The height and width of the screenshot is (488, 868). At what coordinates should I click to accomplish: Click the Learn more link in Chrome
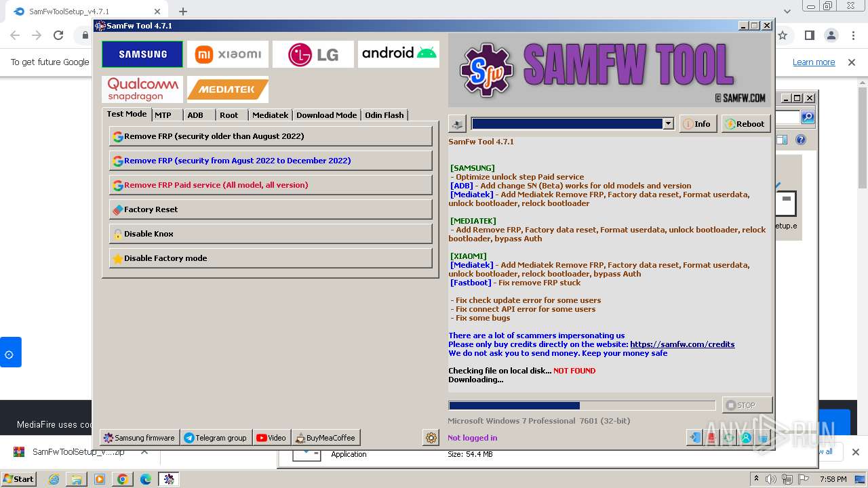pyautogui.click(x=814, y=62)
